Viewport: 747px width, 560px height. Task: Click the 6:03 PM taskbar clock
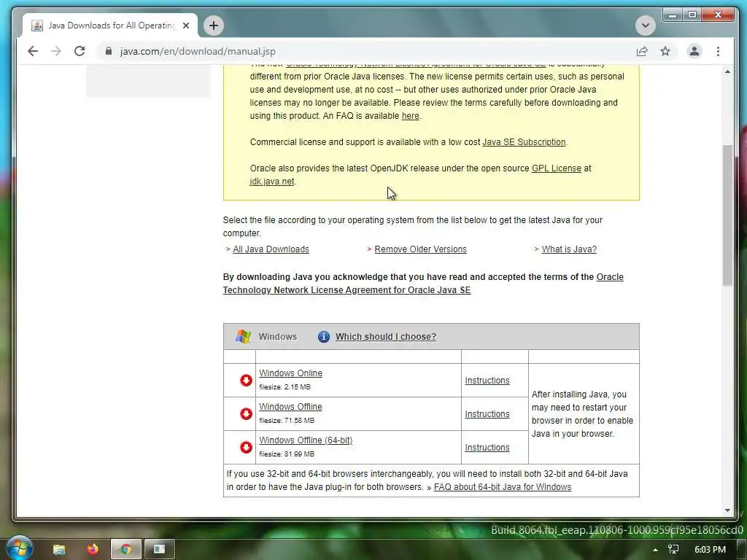click(710, 550)
